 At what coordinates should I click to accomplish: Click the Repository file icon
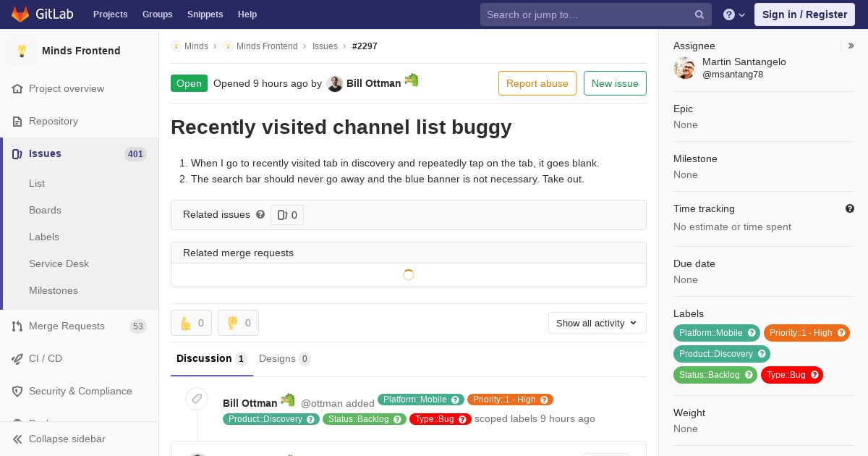click(17, 122)
